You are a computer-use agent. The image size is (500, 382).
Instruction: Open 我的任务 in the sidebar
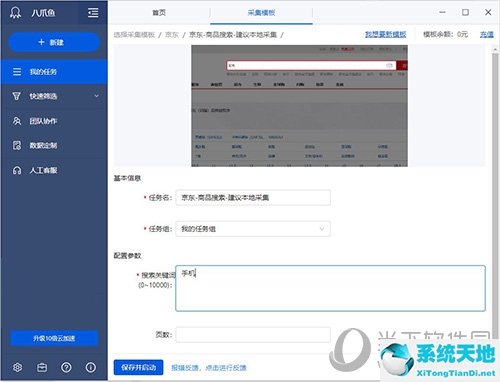coord(54,72)
